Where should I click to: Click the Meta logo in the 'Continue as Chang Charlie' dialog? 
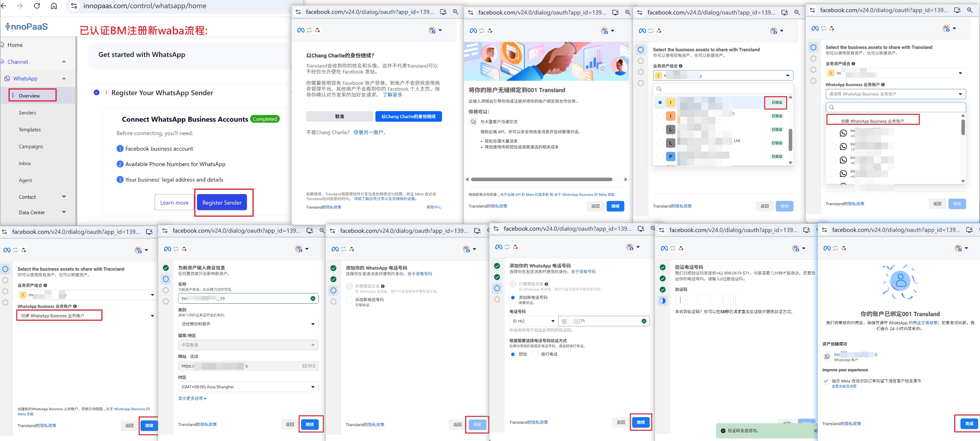coord(300,30)
